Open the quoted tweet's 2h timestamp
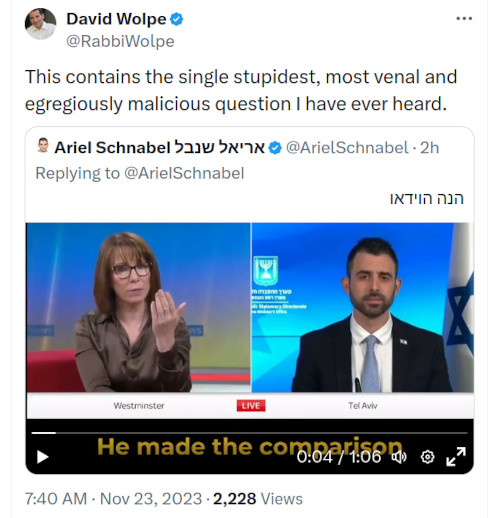The height and width of the screenshot is (518, 500). tap(429, 148)
